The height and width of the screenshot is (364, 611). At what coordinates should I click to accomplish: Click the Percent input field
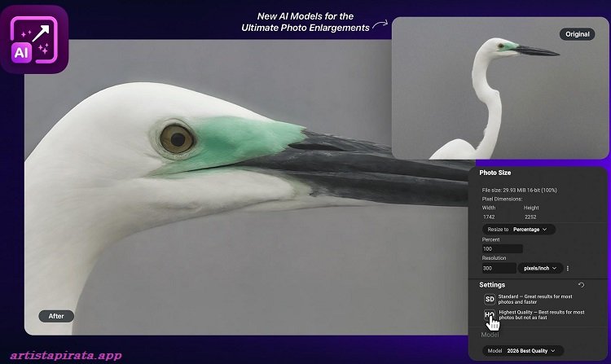[x=502, y=248]
